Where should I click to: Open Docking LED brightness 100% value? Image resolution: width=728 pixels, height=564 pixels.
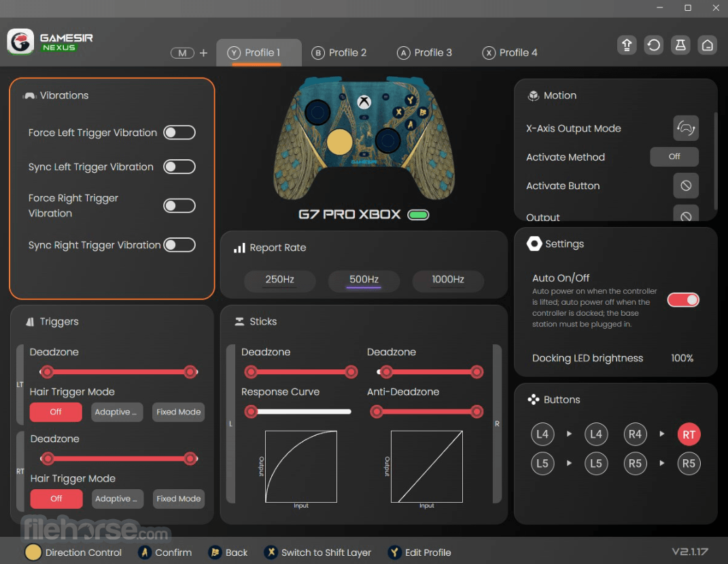(x=682, y=358)
